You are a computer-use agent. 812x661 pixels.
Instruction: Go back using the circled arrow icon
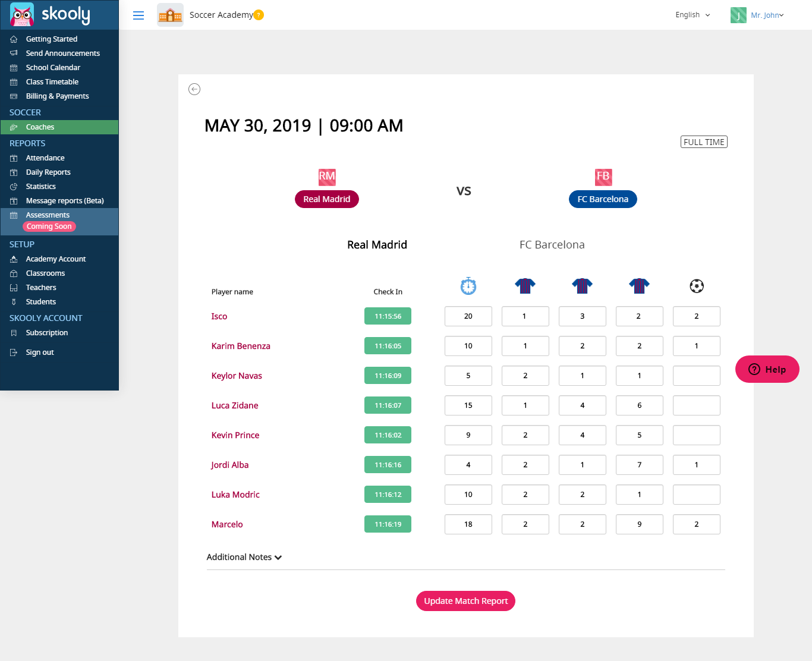[x=194, y=89]
